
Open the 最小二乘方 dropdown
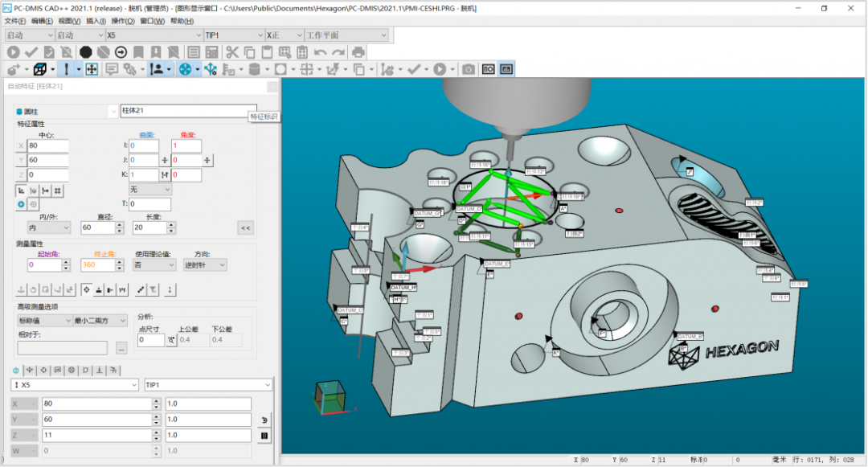click(100, 321)
